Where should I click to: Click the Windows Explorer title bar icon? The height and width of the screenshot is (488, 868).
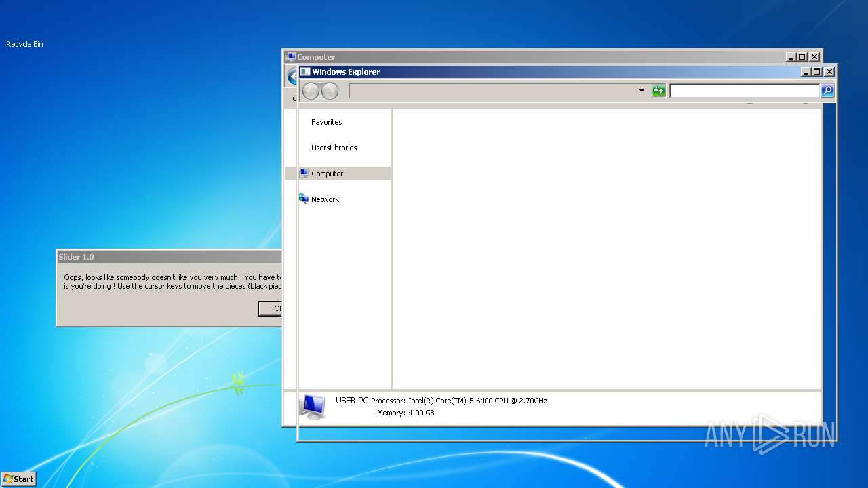(x=305, y=72)
